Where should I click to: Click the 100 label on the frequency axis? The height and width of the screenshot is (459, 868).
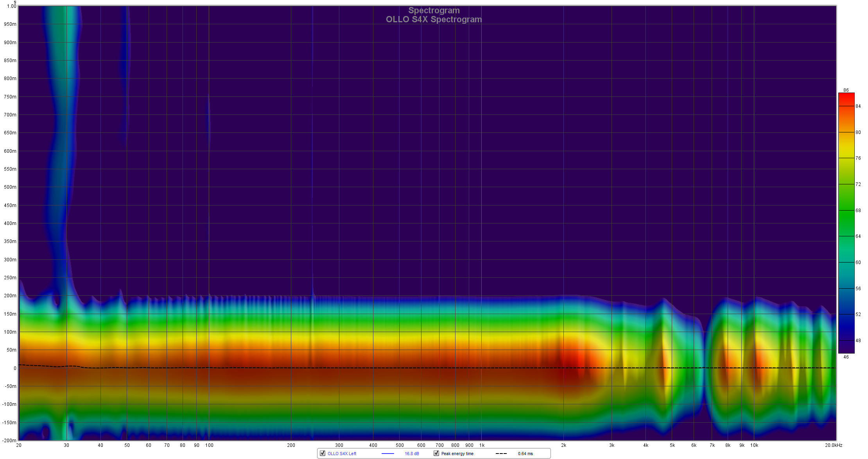pyautogui.click(x=209, y=445)
